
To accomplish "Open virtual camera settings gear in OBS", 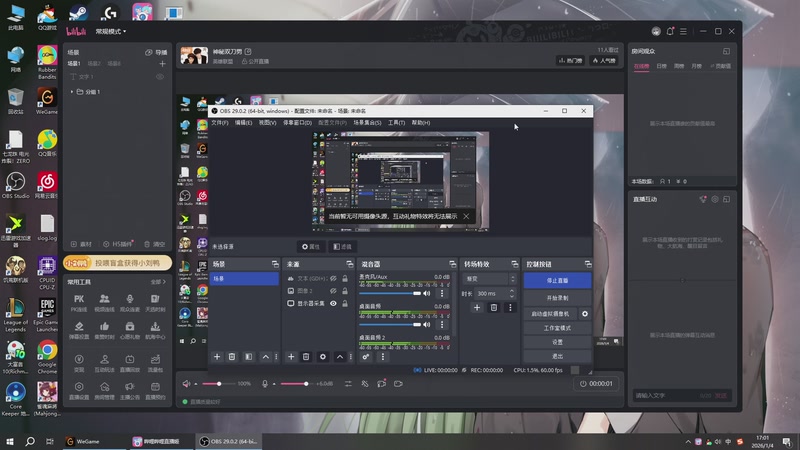I will click(x=585, y=314).
